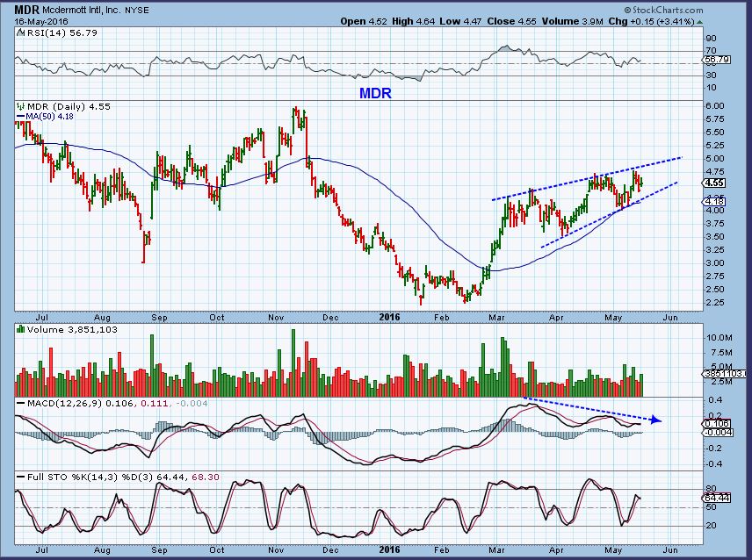Click the 3.00 price axis label
The width and height of the screenshot is (752, 560).
714,263
